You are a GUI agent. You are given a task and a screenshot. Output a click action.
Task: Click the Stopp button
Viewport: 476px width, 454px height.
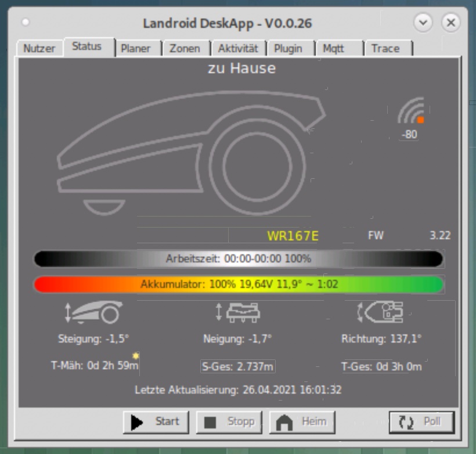[229, 422]
